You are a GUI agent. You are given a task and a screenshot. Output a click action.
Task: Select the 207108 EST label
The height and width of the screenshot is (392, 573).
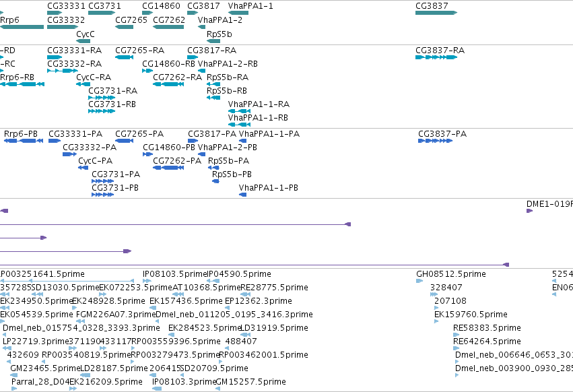coord(450,301)
